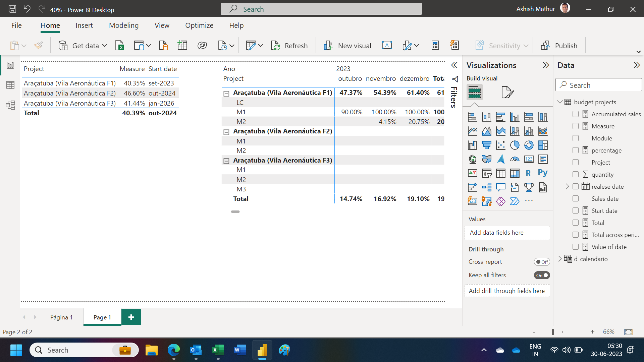Screen dimensions: 644x362
Task: Tick the quantity field checkbox
Action: 576,174
